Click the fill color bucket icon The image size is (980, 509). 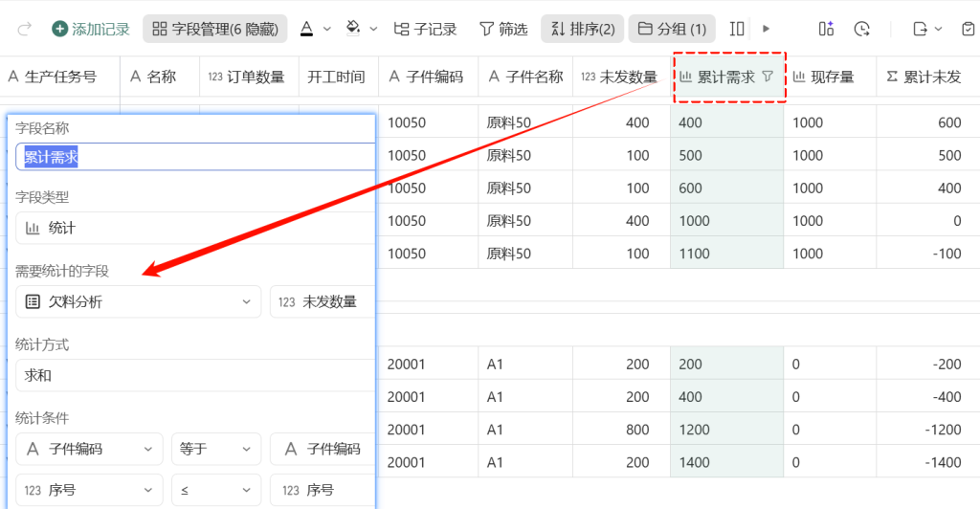pyautogui.click(x=353, y=28)
